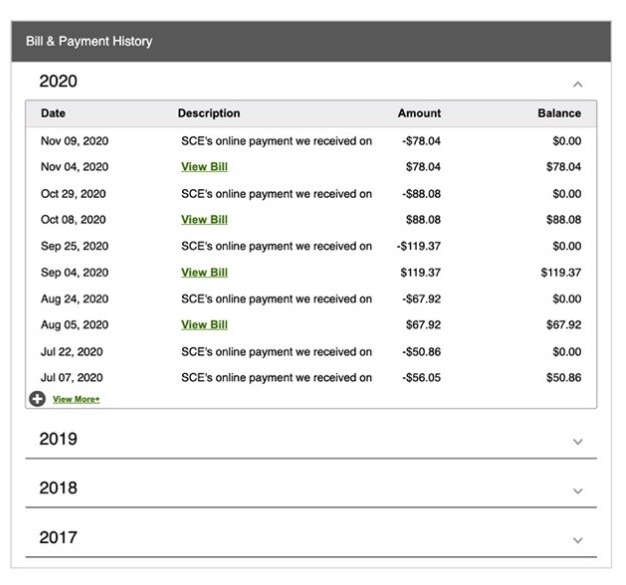Click the Amount column header
The width and height of the screenshot is (626, 585).
click(419, 114)
